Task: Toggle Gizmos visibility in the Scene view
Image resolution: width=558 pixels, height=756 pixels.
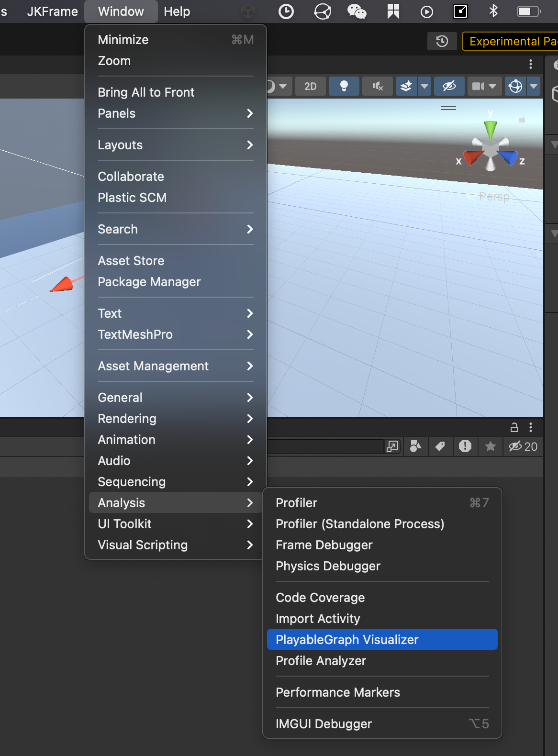Action: 515,86
